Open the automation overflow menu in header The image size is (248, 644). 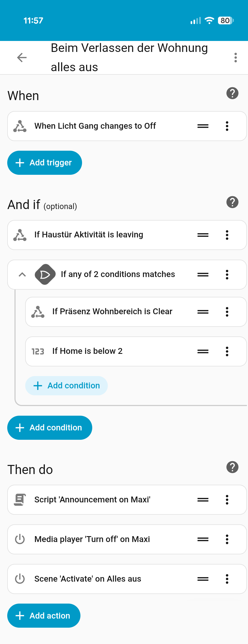235,58
